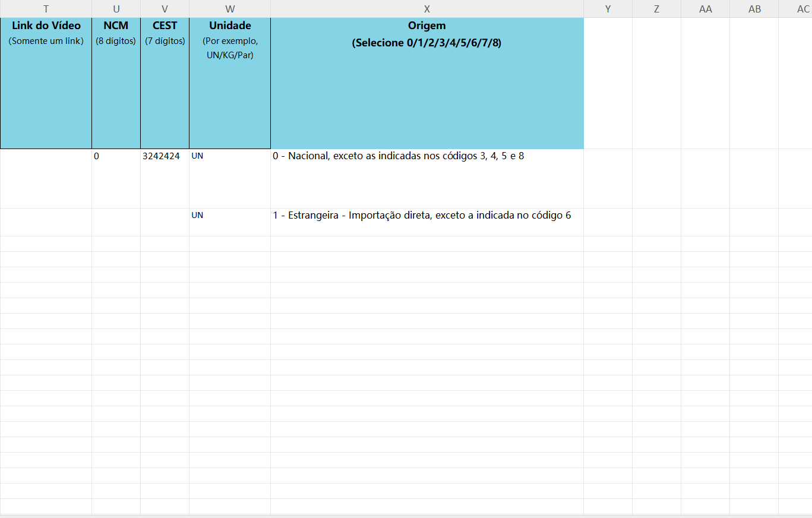Click the 'Unidade' header cell
812x518 pixels.
pyautogui.click(x=230, y=83)
